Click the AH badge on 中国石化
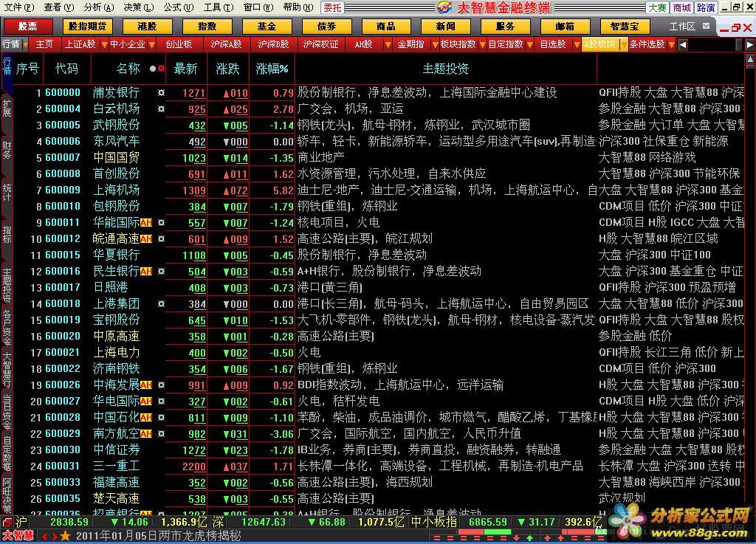 146,417
